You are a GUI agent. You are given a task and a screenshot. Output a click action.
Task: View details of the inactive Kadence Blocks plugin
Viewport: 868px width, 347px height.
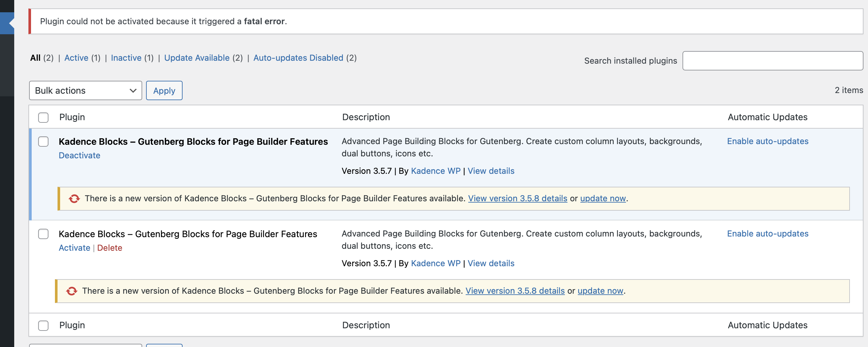pos(491,263)
